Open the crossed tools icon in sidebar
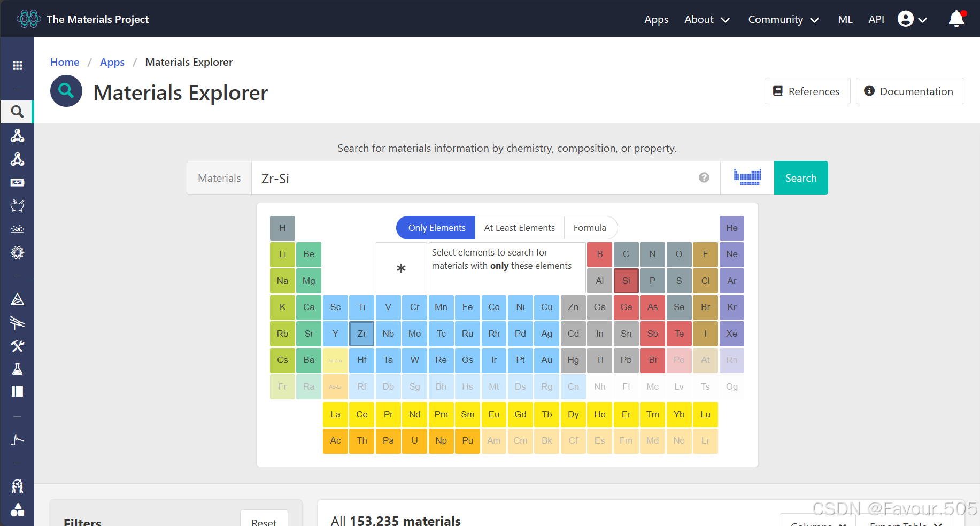The height and width of the screenshot is (526, 980). (x=17, y=346)
